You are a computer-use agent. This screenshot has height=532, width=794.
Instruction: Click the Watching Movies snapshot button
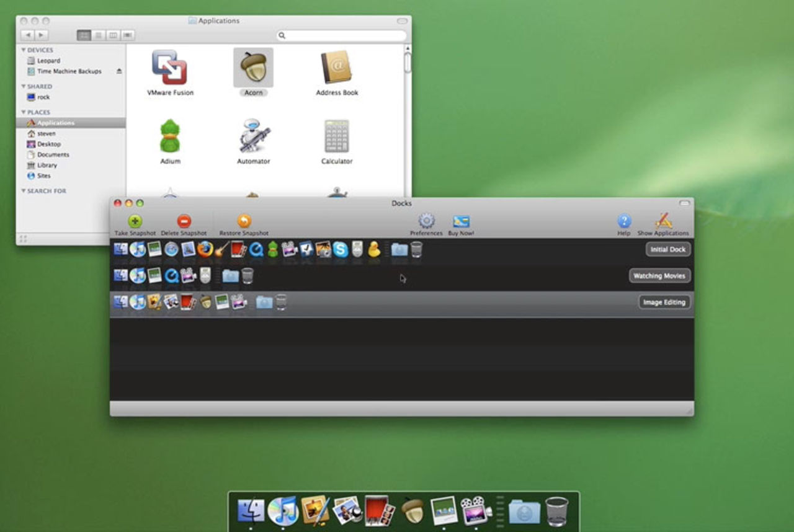[x=659, y=276]
